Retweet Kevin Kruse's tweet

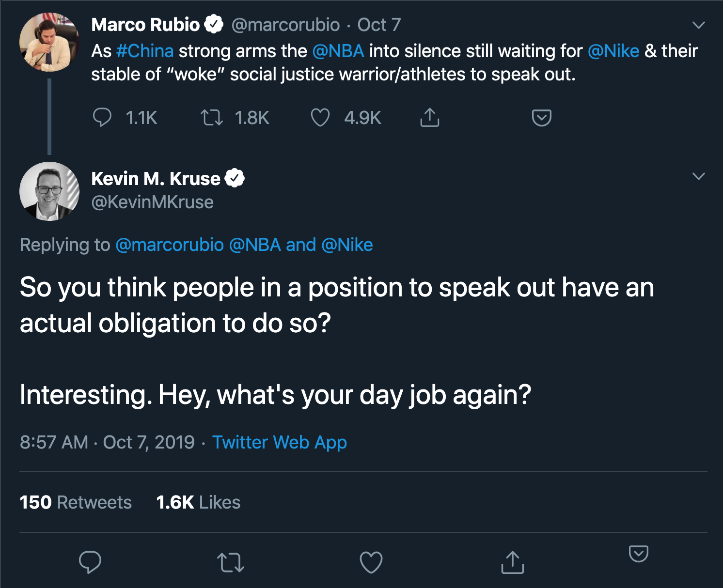(x=231, y=562)
